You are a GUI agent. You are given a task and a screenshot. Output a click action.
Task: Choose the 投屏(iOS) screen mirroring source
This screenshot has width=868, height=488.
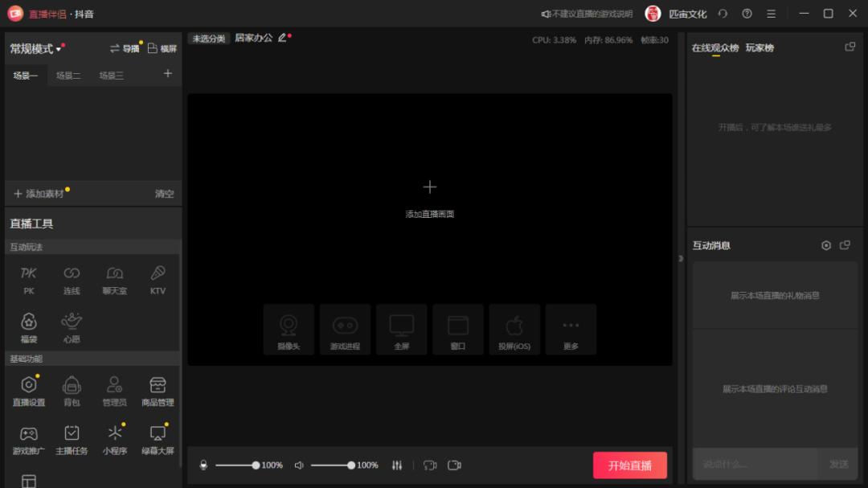click(514, 329)
